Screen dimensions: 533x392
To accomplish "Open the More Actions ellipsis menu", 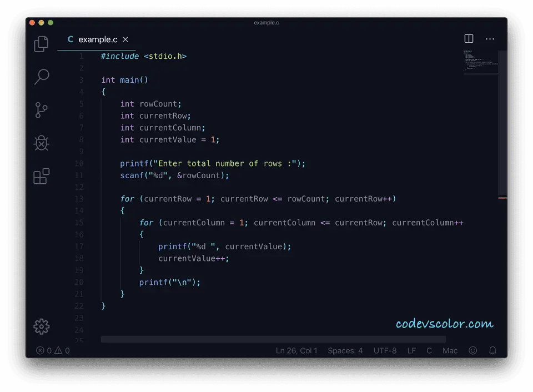I will pyautogui.click(x=490, y=39).
